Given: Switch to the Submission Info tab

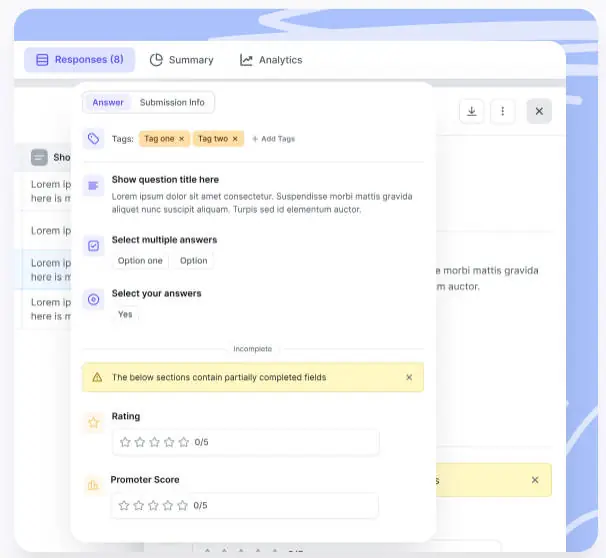Looking at the screenshot, I should (x=172, y=102).
